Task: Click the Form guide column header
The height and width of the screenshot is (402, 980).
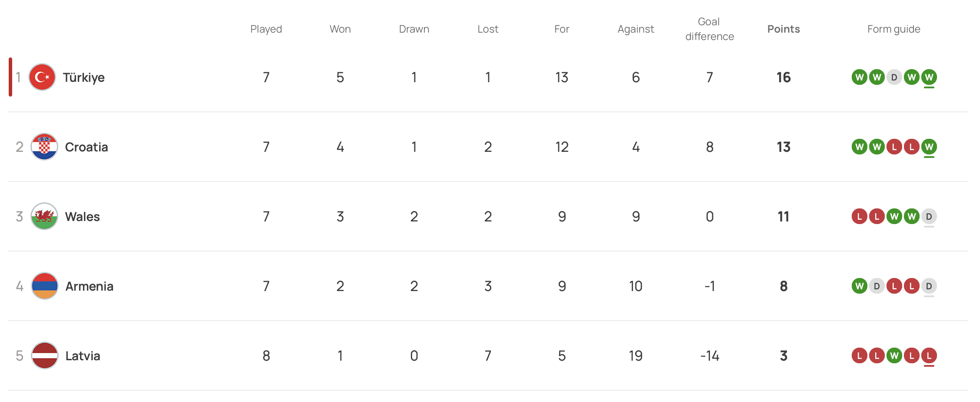Action: click(x=893, y=29)
